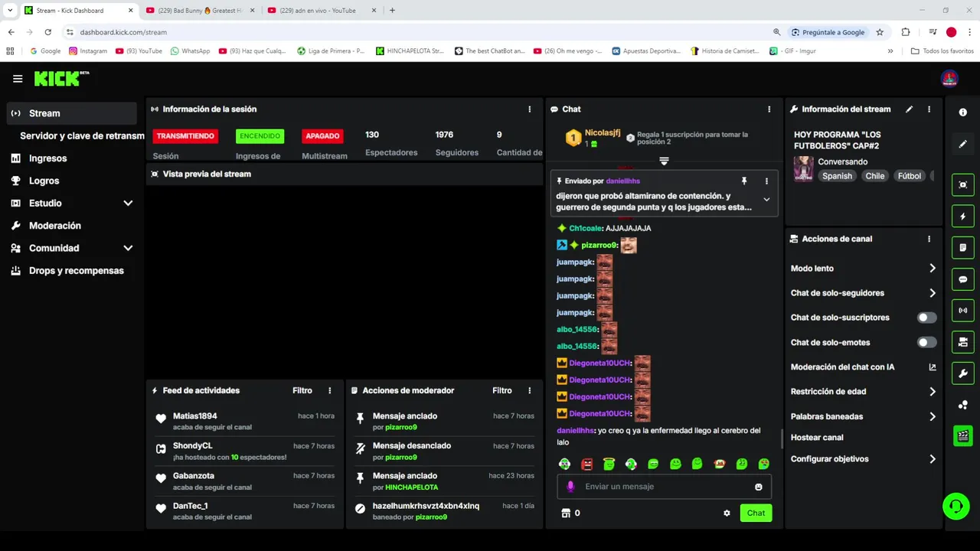Click the first quick emote below chat
This screenshot has width=980, height=551.
point(564,464)
